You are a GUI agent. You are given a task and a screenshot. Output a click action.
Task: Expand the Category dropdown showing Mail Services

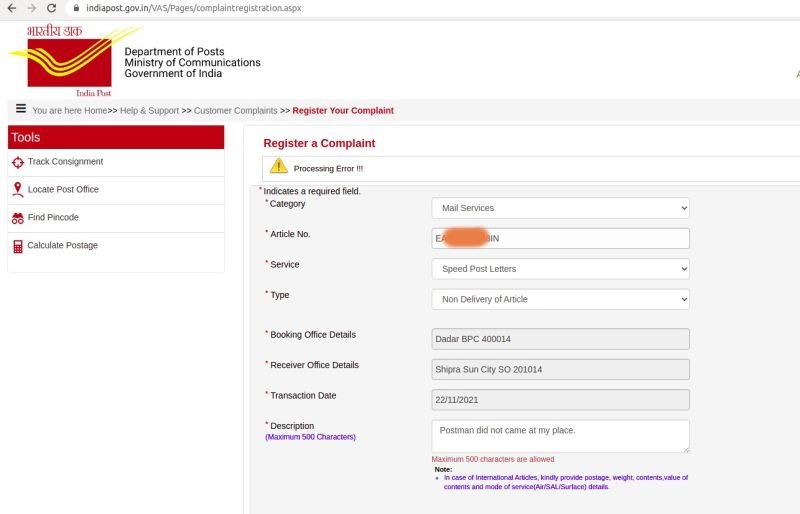click(560, 208)
